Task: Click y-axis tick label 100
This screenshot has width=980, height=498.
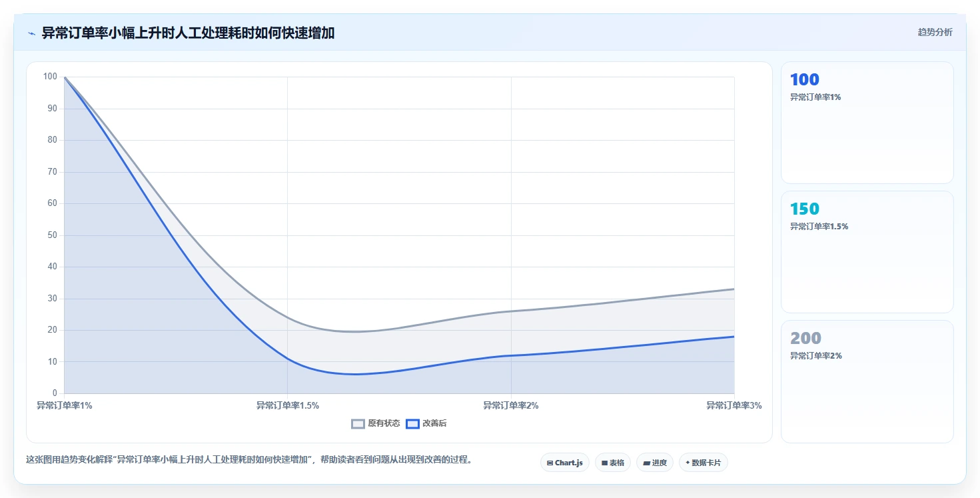Action: tap(51, 77)
